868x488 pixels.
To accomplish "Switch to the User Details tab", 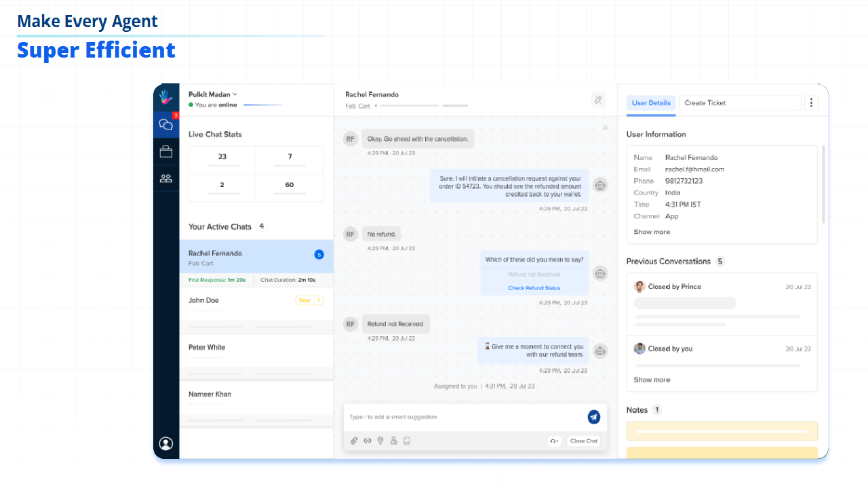I will tap(651, 103).
